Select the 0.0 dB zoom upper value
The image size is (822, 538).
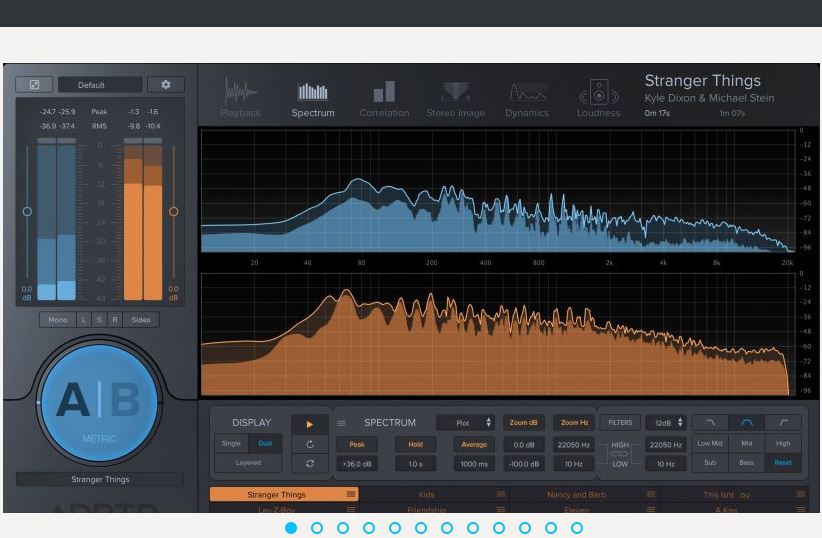coord(523,445)
